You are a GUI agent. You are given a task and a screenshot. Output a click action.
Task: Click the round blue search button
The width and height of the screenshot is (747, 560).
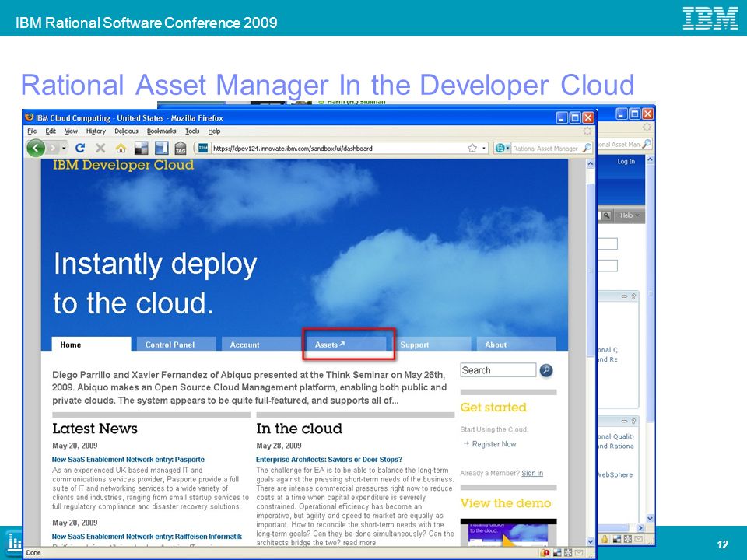546,370
